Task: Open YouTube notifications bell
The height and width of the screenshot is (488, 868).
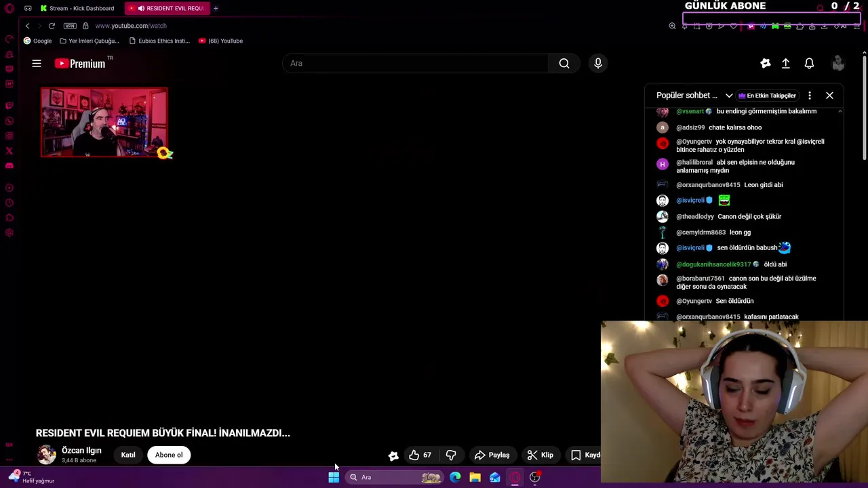Action: (x=809, y=63)
